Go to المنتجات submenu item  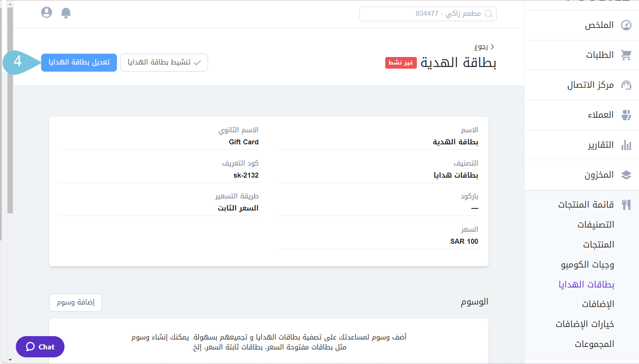tap(599, 245)
